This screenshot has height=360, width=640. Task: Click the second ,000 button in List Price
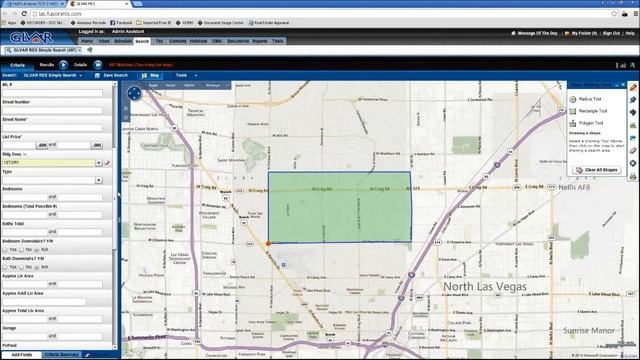click(x=97, y=145)
